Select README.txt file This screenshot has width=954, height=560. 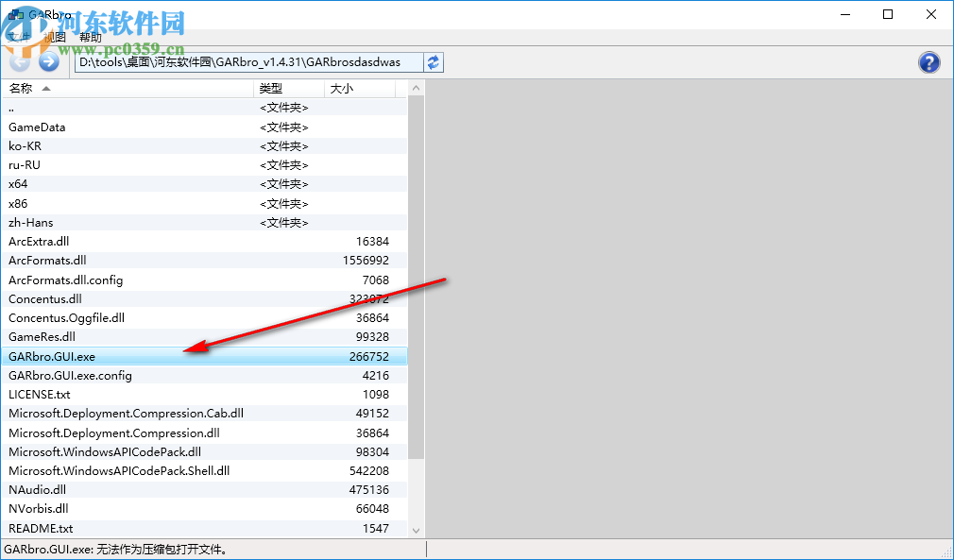point(204,528)
